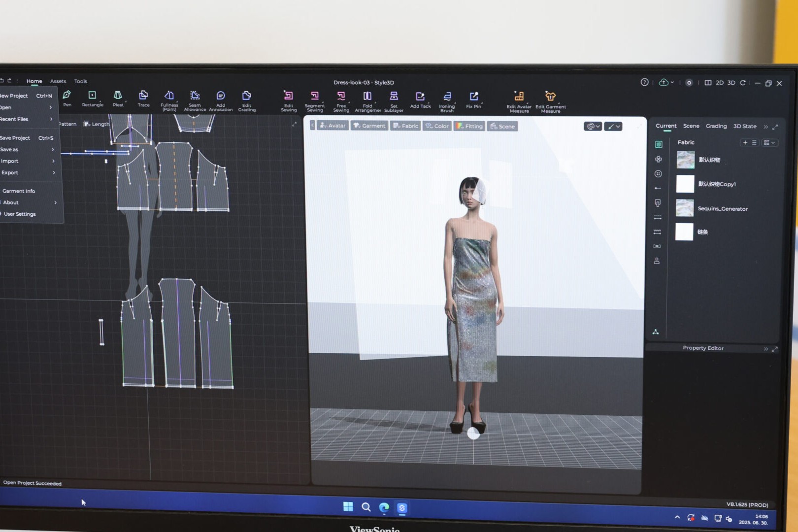Select the Sequins_Generator fabric swatch
The image size is (798, 532).
tap(685, 208)
